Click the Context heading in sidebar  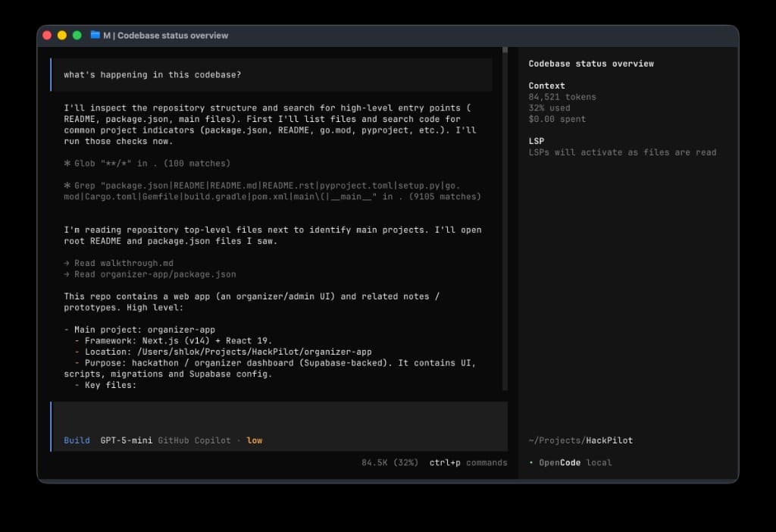(x=546, y=86)
